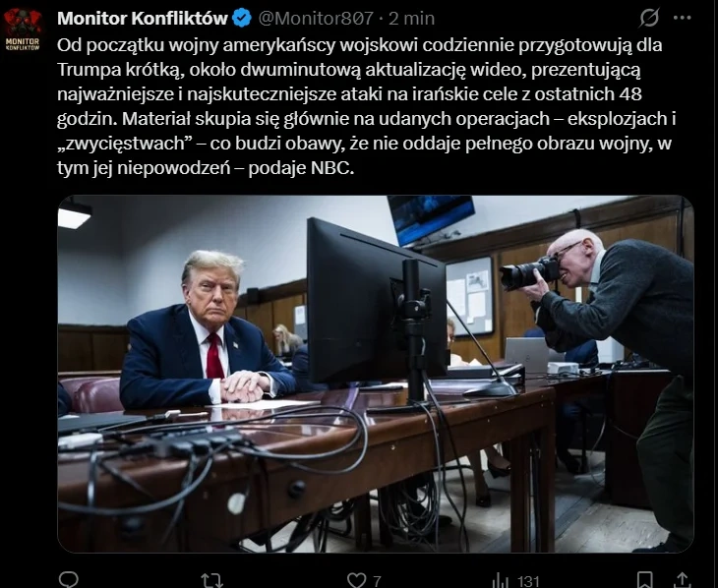Open Monitor Konfliktów display name link
Image resolution: width=718 pixels, height=588 pixels.
pos(143,19)
